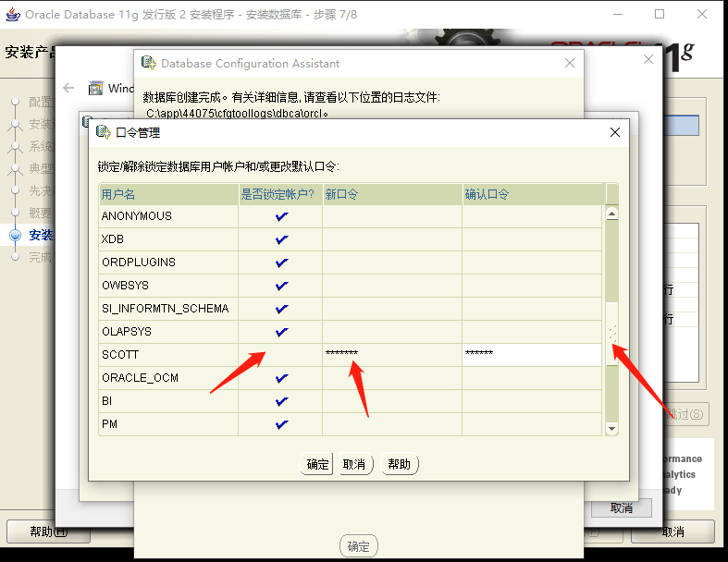The height and width of the screenshot is (562, 728).
Task: Click the back arrow in the Windows dialog
Action: point(68,88)
